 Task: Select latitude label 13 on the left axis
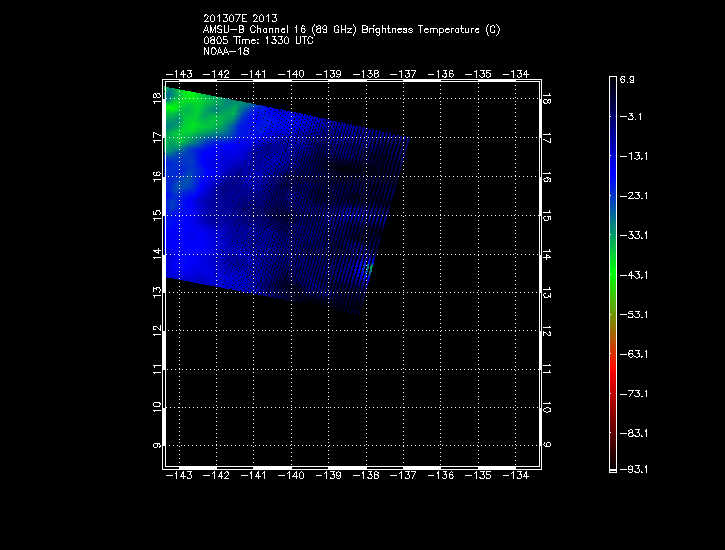[157, 292]
